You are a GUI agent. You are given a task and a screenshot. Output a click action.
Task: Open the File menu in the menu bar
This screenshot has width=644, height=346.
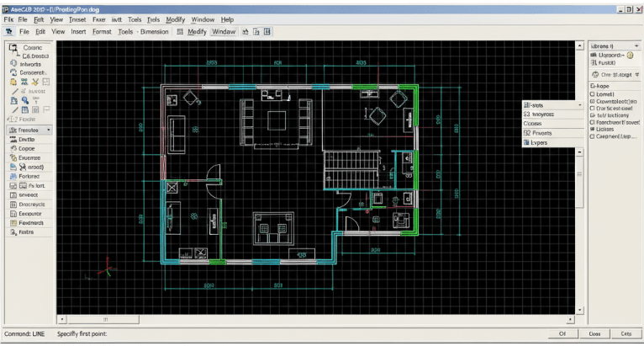[x=22, y=19]
